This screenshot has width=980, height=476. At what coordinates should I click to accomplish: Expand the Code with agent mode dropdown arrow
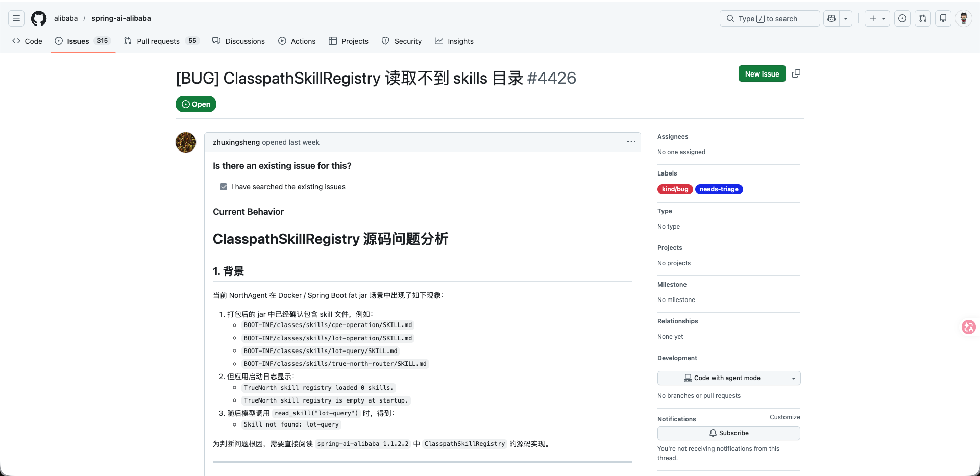[x=794, y=378]
